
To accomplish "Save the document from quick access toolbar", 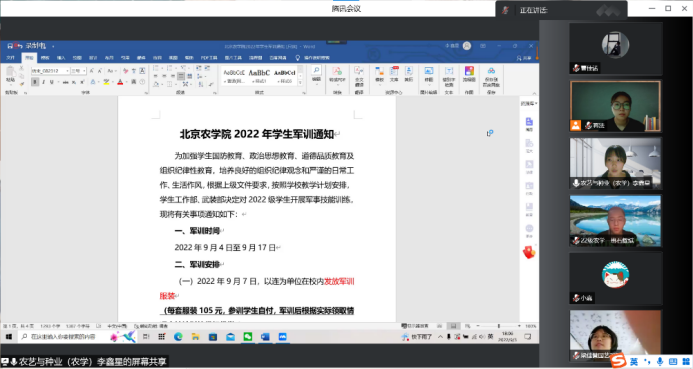I will pyautogui.click(x=10, y=46).
